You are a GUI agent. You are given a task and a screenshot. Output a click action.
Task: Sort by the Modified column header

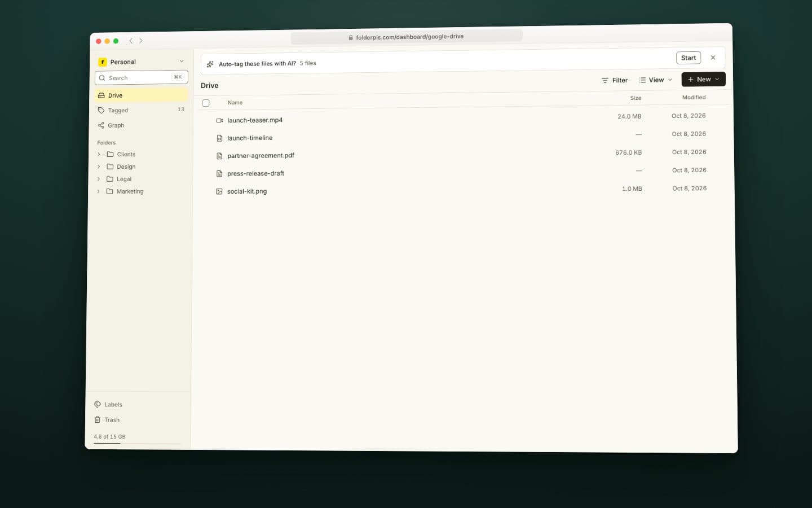coord(694,97)
